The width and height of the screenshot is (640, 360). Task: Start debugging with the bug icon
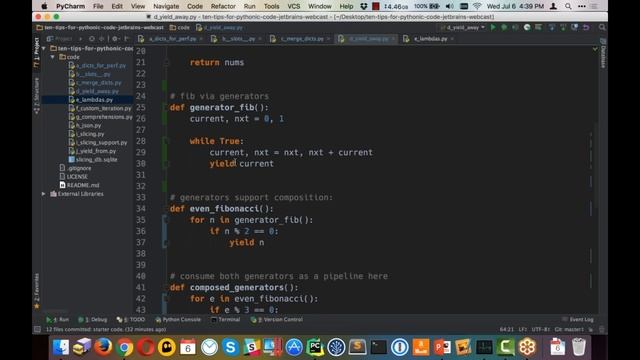coord(504,27)
